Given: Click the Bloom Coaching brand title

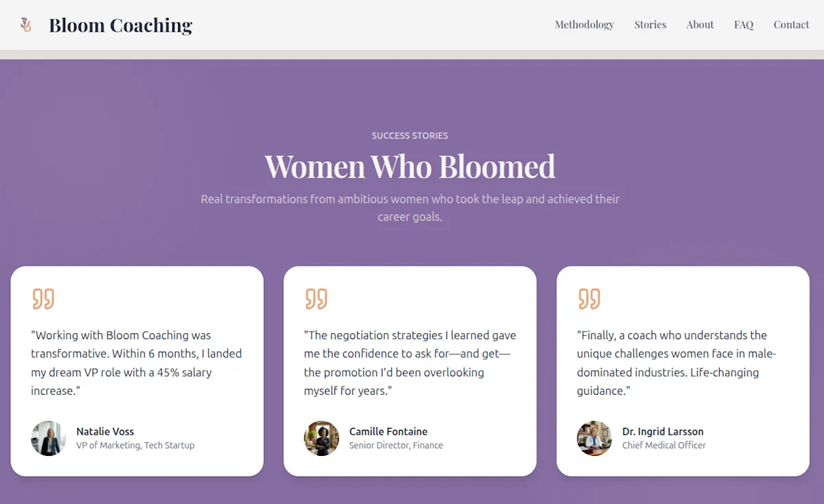Looking at the screenshot, I should pos(120,25).
